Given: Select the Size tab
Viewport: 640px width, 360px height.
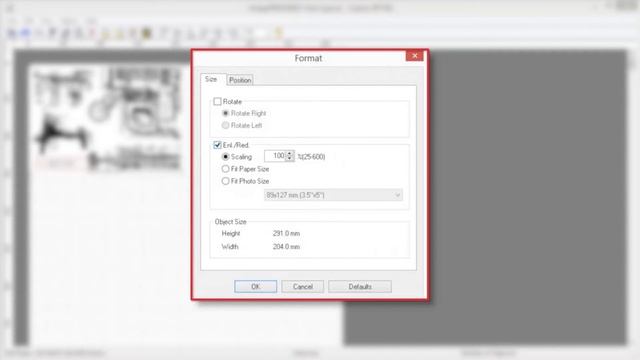Looking at the screenshot, I should [211, 79].
